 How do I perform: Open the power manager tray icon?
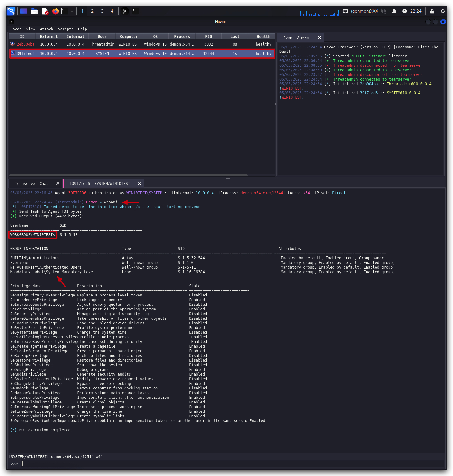point(405,11)
